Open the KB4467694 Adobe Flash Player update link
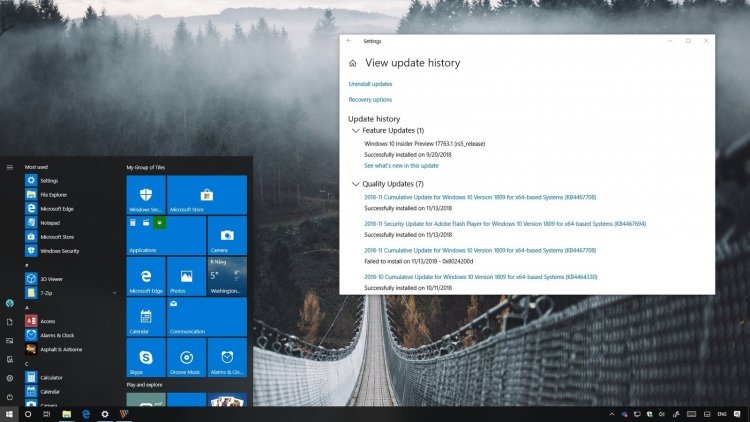Screen dimensions: 750x422 (505, 224)
